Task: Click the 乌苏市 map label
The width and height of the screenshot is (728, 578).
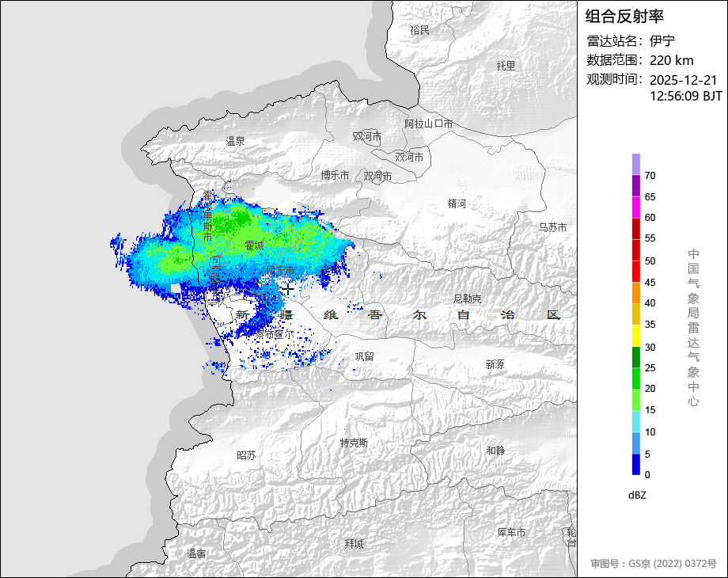Action: 552,228
